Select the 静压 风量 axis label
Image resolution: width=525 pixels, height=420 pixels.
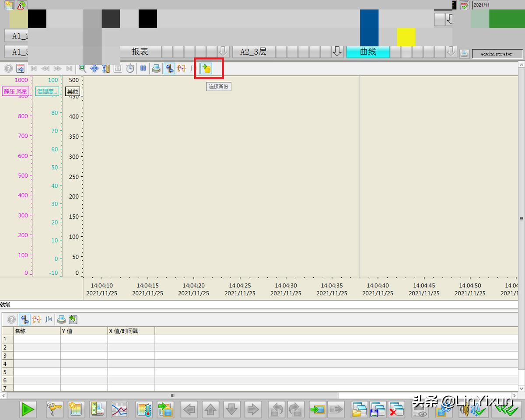(16, 91)
